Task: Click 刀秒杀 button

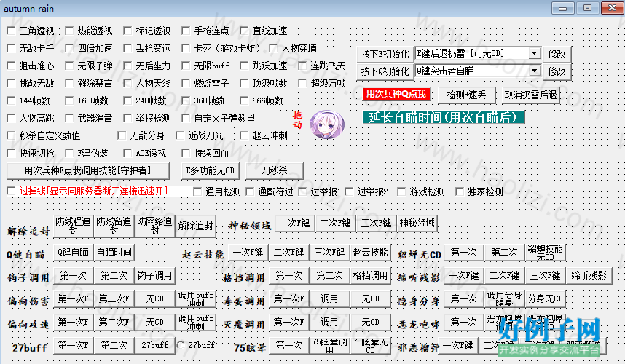Action: pos(274,171)
